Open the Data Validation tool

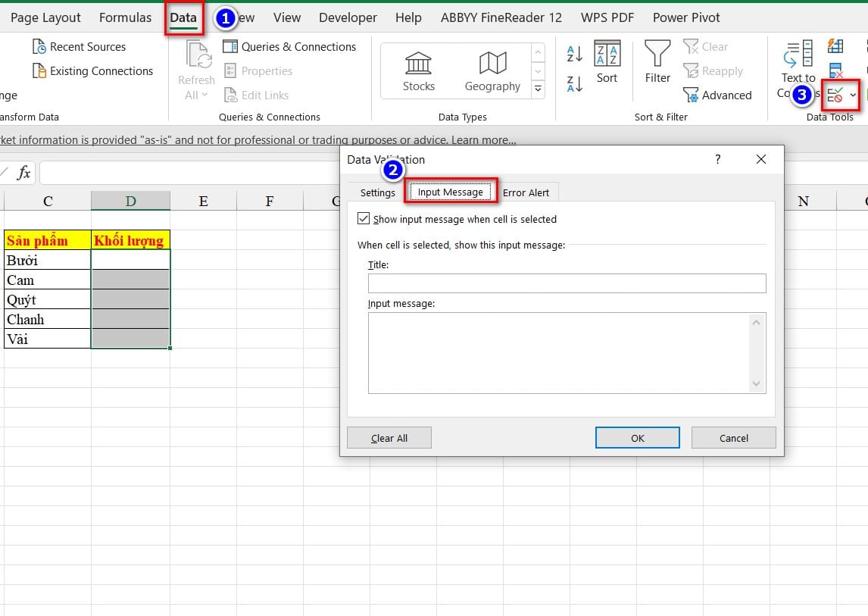[x=836, y=93]
